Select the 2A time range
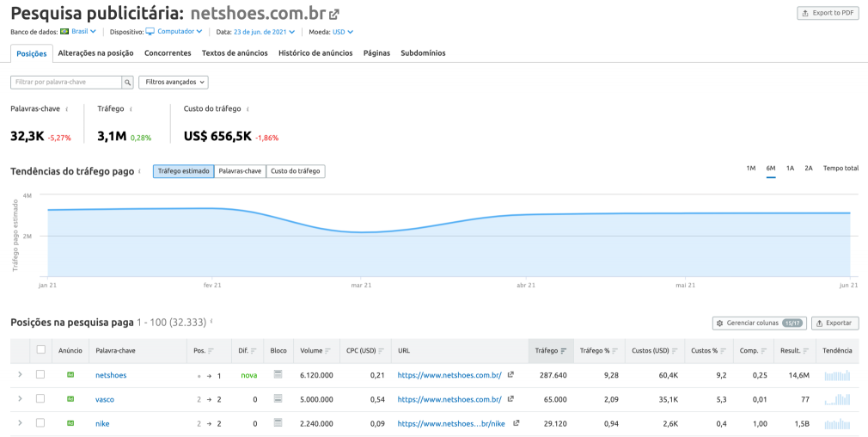 coord(809,169)
